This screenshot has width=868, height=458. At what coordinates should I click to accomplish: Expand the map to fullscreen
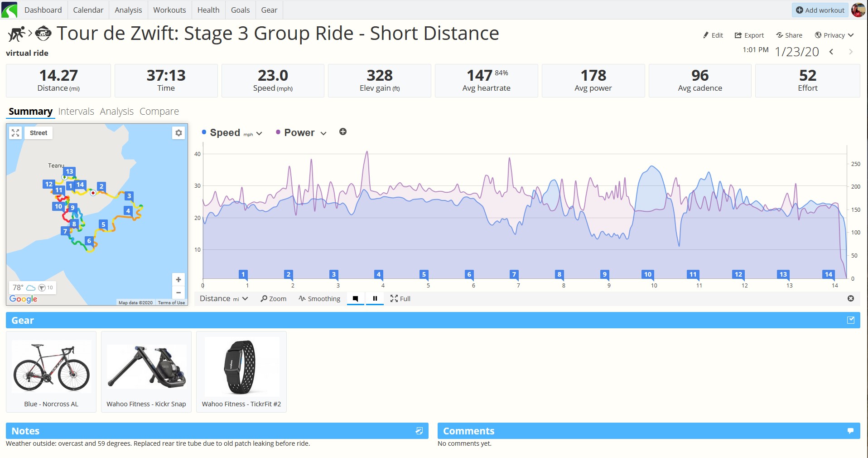pos(15,133)
